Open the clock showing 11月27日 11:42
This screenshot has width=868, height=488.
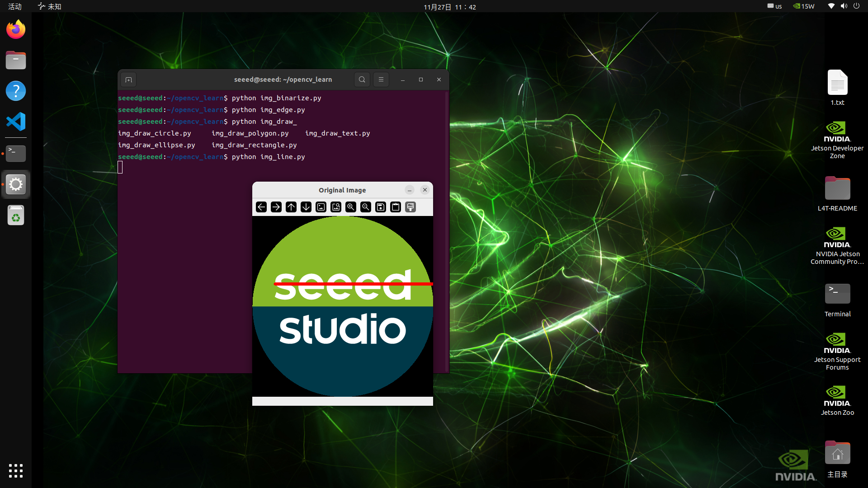[x=450, y=7]
